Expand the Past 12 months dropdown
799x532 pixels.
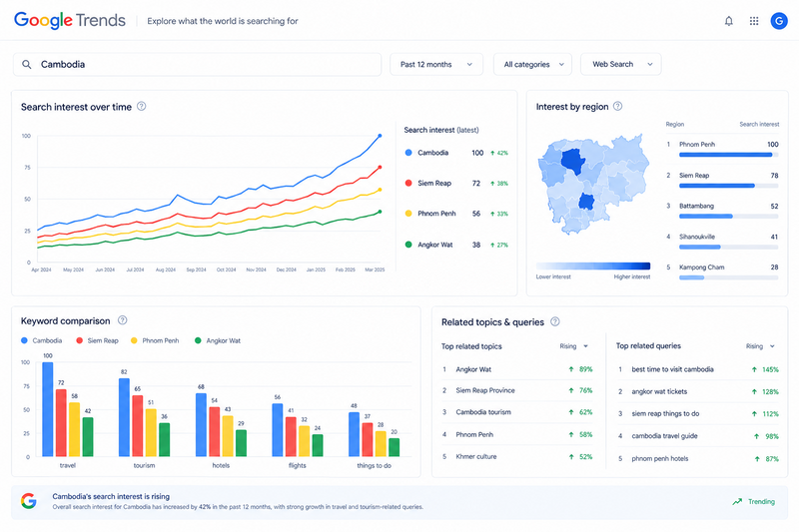point(436,64)
